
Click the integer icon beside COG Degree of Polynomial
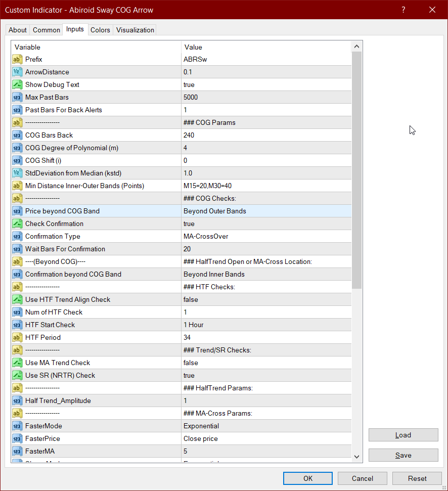(x=17, y=148)
